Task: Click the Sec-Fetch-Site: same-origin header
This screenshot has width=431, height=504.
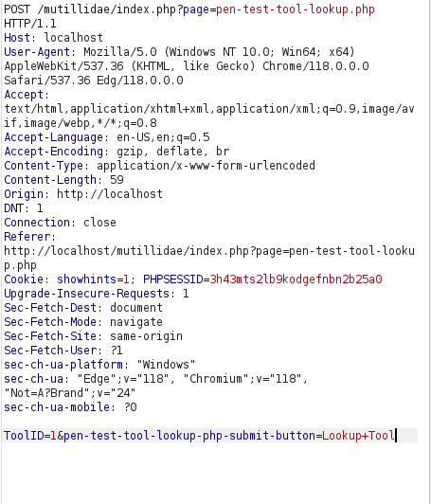Action: 93,336
